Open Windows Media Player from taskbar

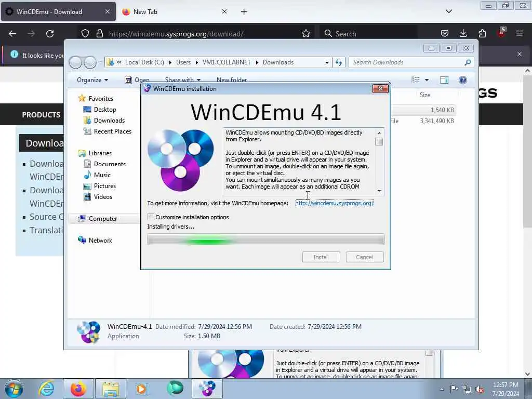coord(141,389)
